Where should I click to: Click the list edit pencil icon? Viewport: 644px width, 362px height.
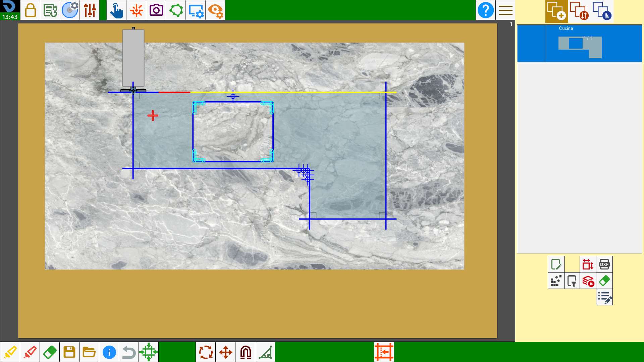(604, 297)
